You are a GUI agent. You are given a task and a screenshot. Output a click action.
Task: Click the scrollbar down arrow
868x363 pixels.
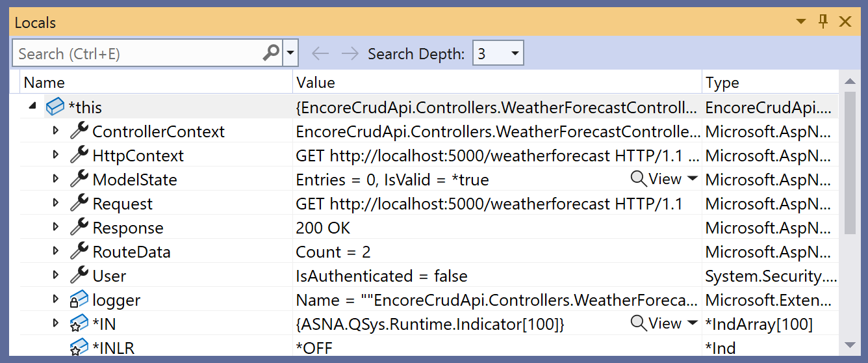(x=850, y=344)
